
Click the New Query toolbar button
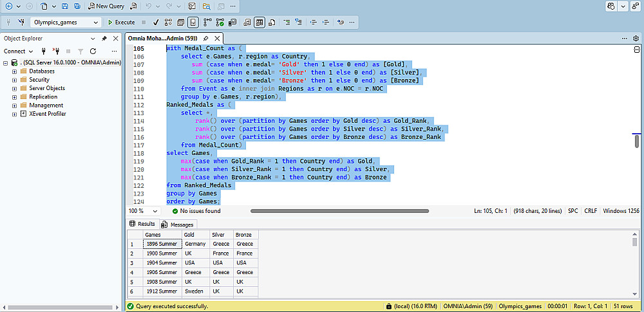[107, 6]
